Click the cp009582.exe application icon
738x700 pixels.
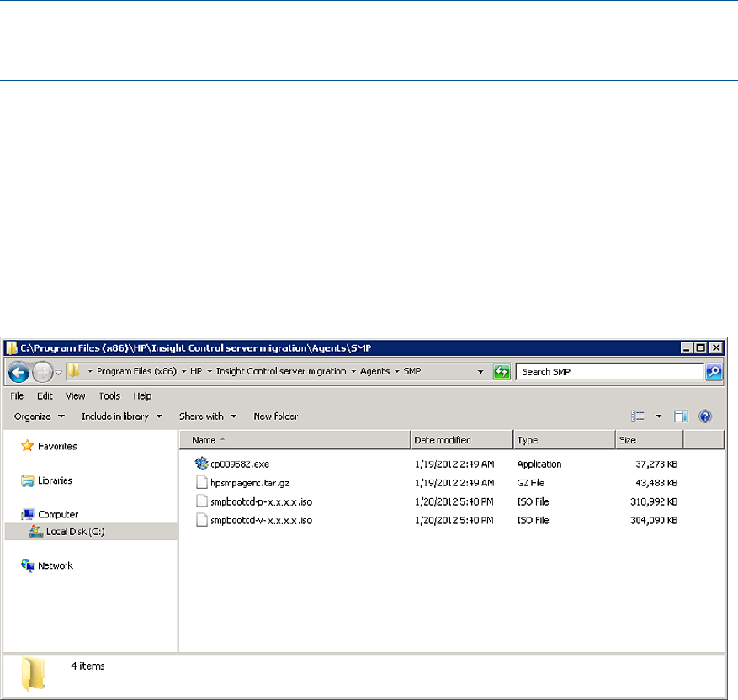coord(201,464)
